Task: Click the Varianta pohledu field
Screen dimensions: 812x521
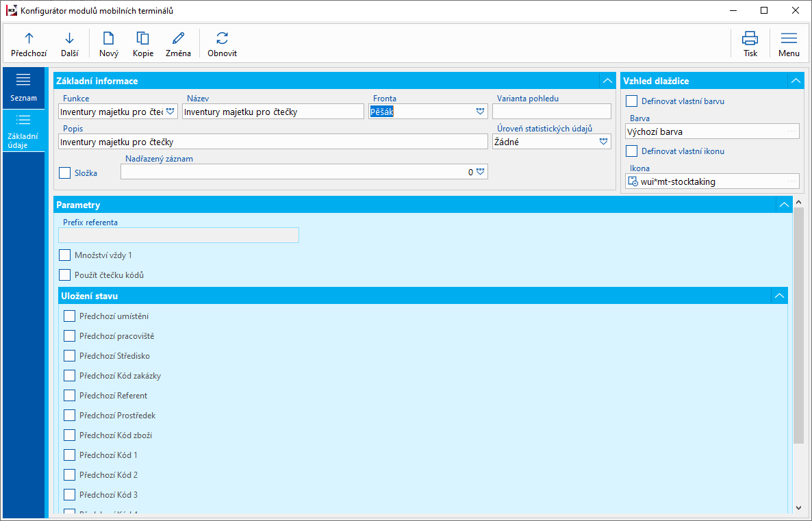Action: [552, 112]
